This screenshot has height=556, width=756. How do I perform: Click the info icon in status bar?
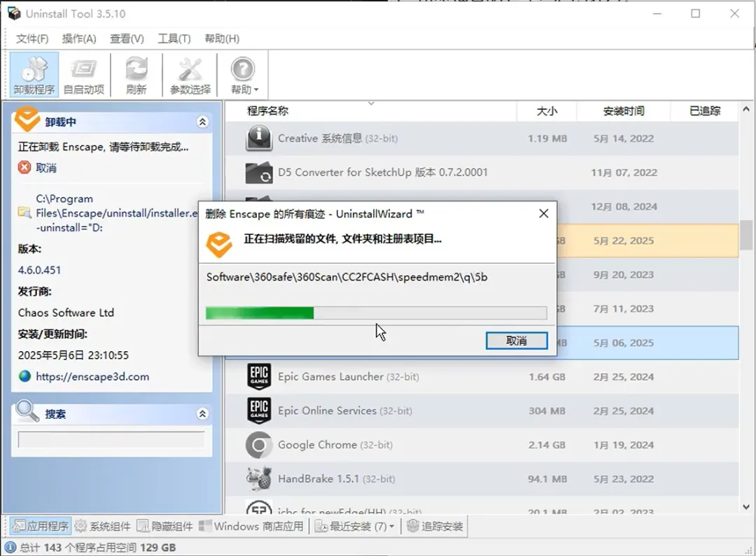[x=10, y=548]
